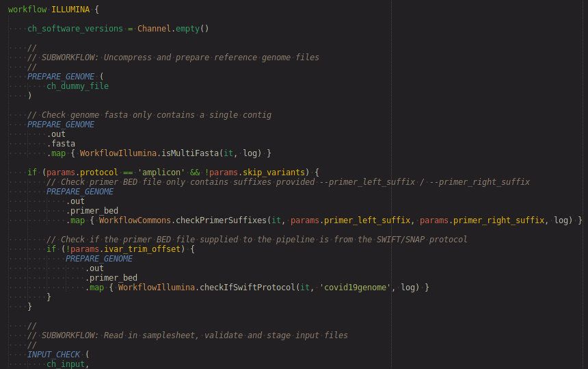Click primer_right_suffix in checkPrimerSuffixes arguments
The image size is (588, 369).
pyautogui.click(x=498, y=220)
